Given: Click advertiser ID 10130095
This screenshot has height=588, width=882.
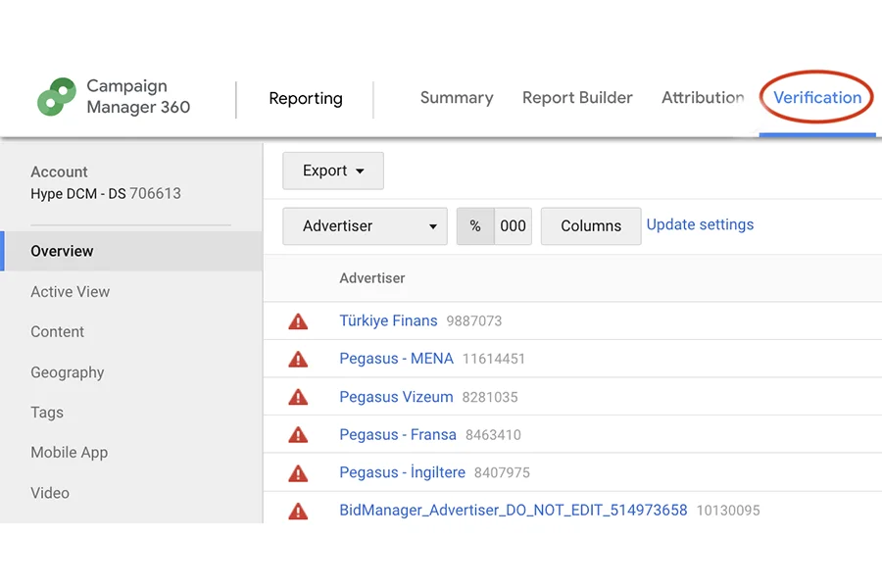Looking at the screenshot, I should [728, 511].
